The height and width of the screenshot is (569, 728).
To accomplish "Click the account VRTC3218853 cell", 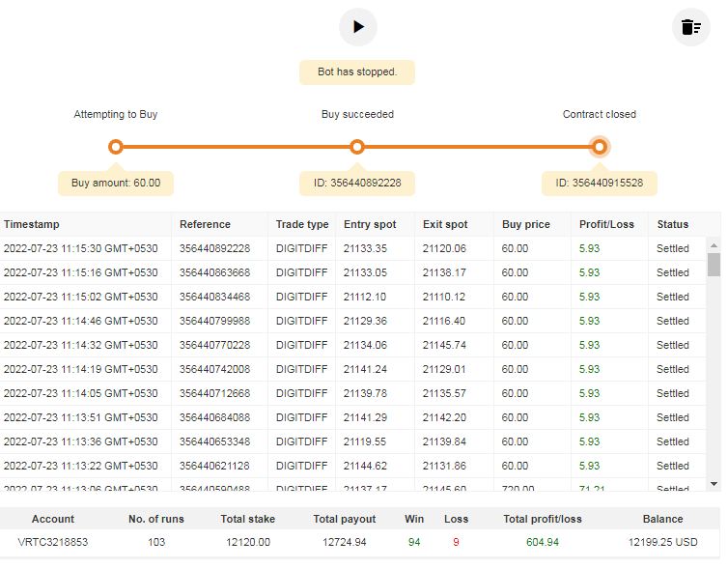I will 53,542.
